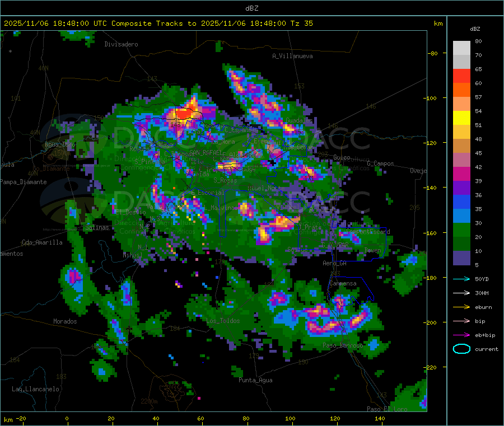Click the Divisadero place label
The height and width of the screenshot is (426, 504).
[121, 44]
